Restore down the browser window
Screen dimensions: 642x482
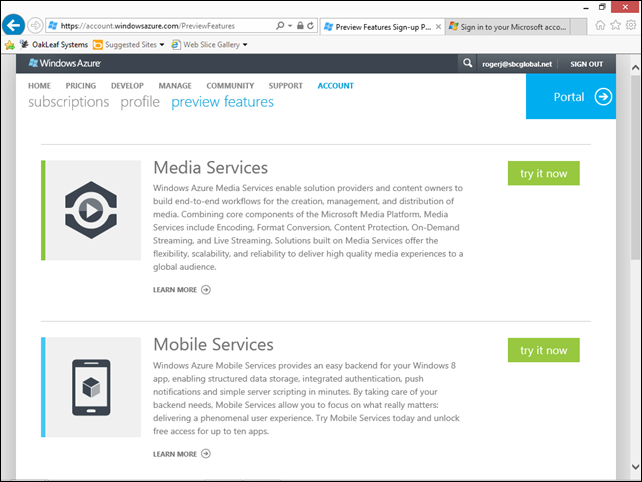tap(602, 7)
